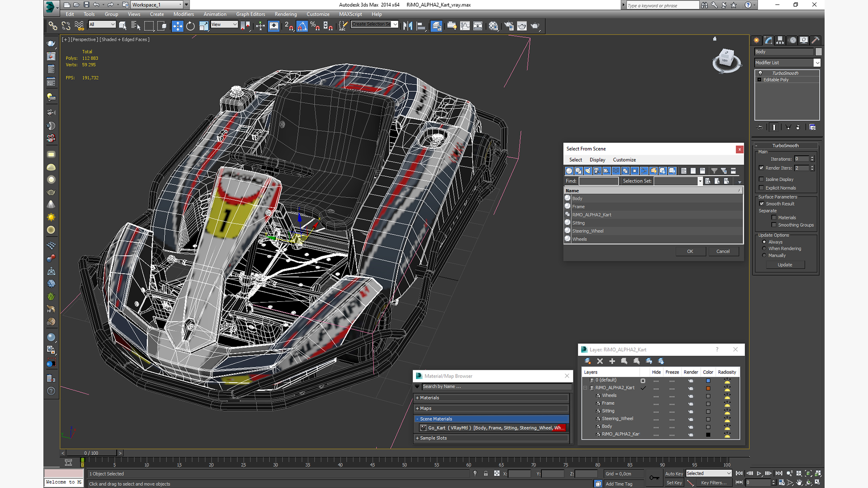Enable Explicit Normals checkbox

coord(761,188)
